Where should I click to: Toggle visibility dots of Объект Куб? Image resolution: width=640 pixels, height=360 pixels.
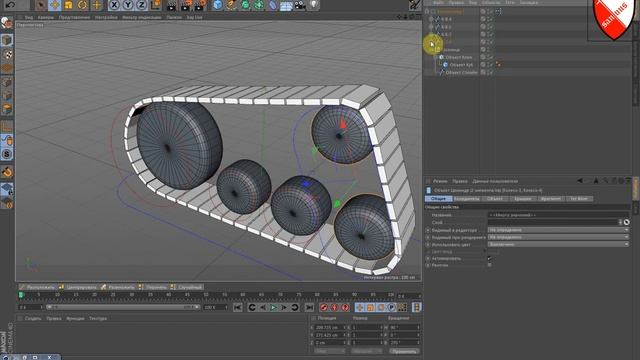pyautogui.click(x=489, y=65)
